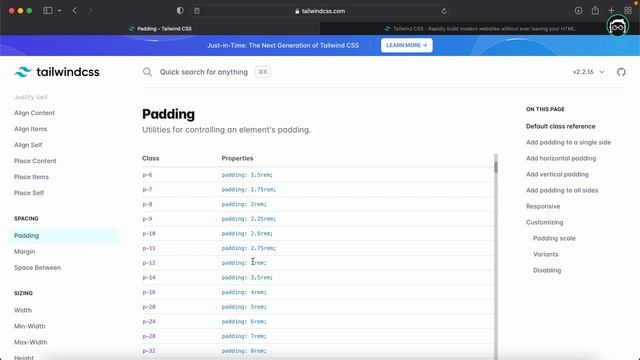Show the tab overview grid icon
The image size is (640, 360).
click(x=628, y=11)
